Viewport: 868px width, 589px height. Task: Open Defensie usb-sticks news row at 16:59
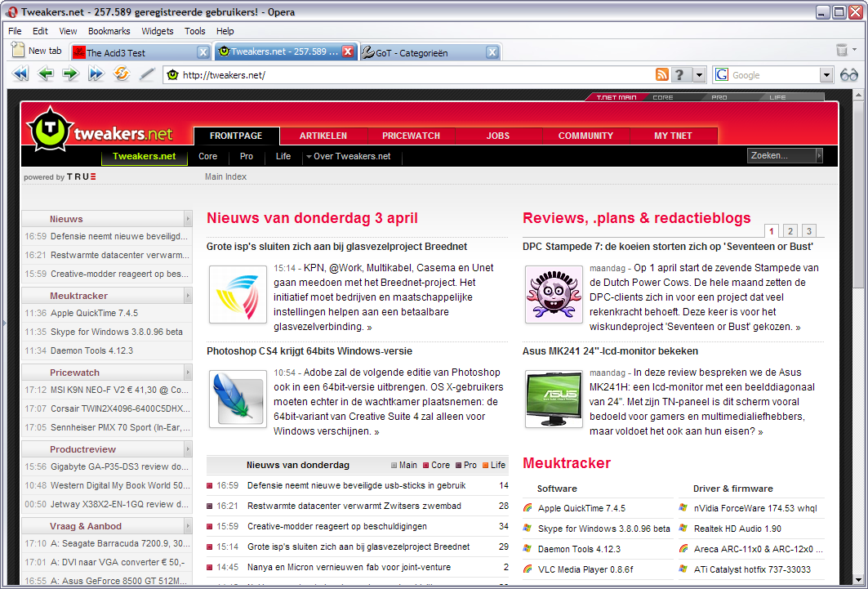(x=357, y=485)
